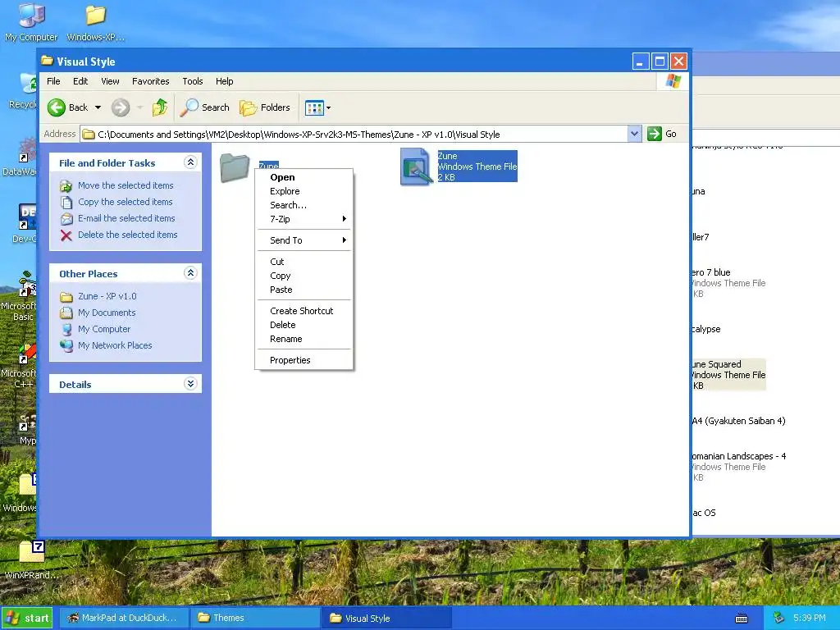Viewport: 840px width, 630px height.
Task: Select Zune Squared theme in Themes window
Action: (728, 374)
